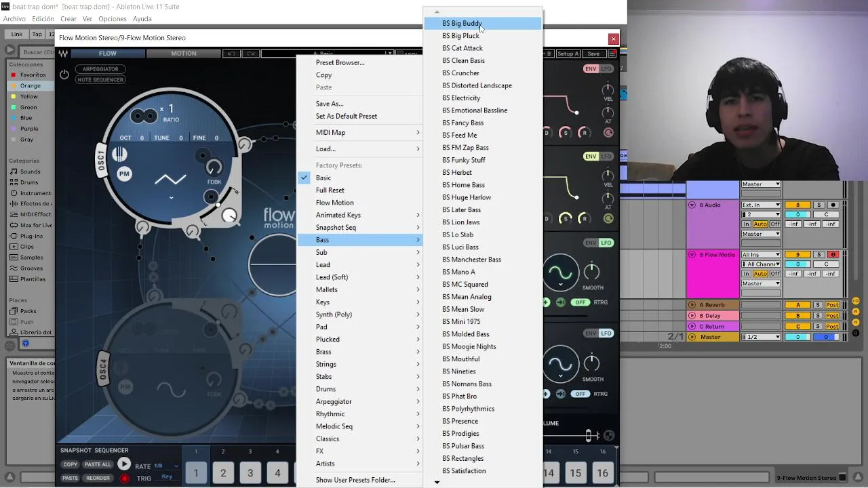Click the OSC1 keyboard tracking icon
Image resolution: width=868 pixels, height=488 pixels.
click(x=119, y=155)
